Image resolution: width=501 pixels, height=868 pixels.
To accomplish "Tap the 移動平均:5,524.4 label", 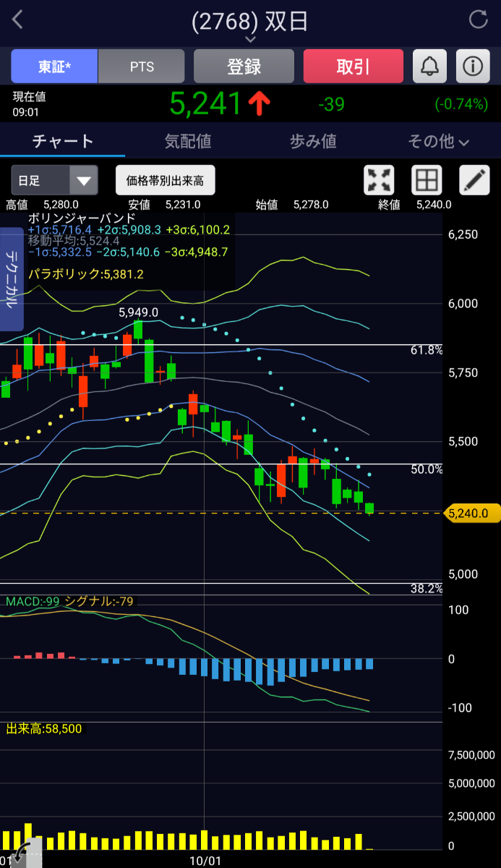I will click(74, 240).
